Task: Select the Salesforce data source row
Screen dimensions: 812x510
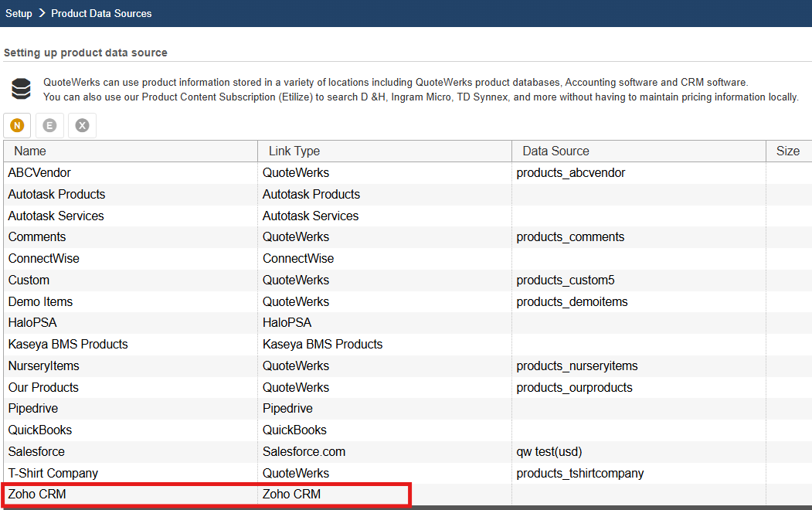Action: 36,452
